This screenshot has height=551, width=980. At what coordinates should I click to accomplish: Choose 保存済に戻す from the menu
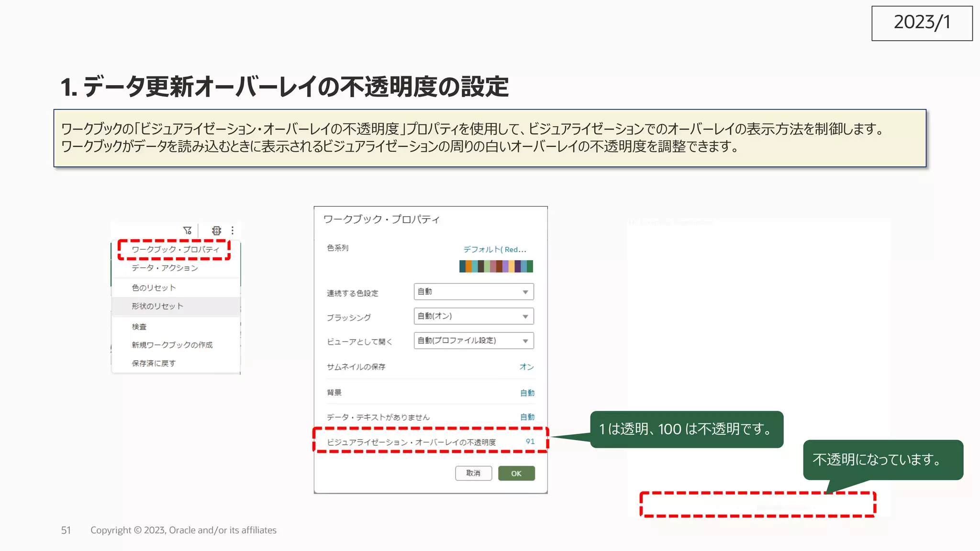pyautogui.click(x=154, y=364)
